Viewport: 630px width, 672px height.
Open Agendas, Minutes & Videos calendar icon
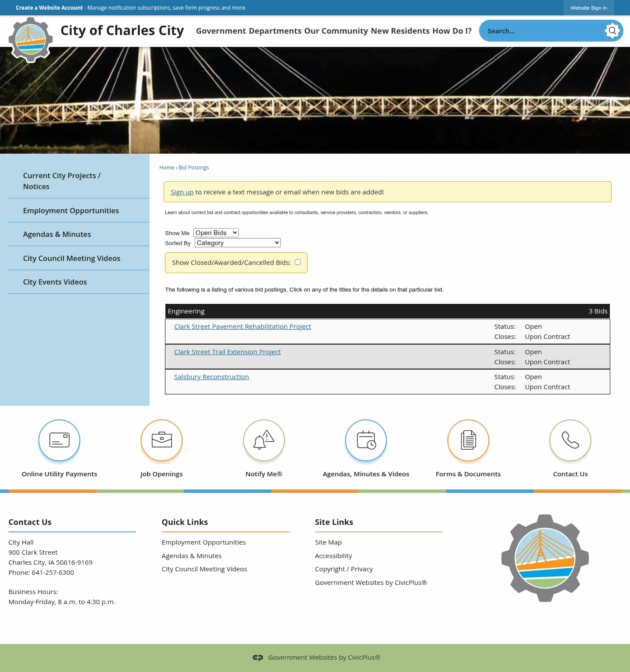[x=366, y=440]
